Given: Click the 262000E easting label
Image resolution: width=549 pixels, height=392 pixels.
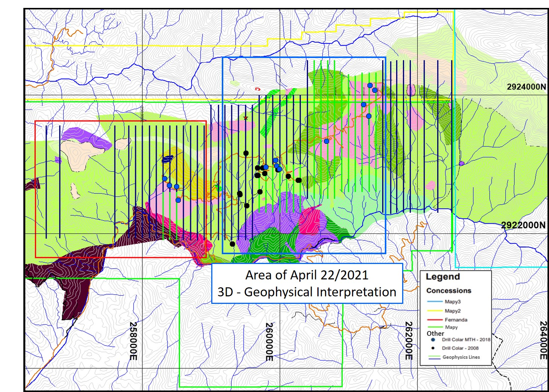Looking at the screenshot, I should 409,340.
